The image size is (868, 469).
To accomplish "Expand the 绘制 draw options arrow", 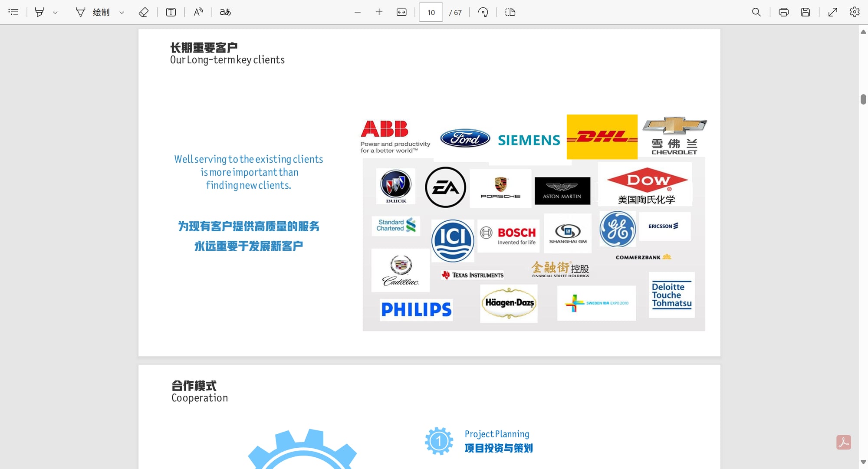I will click(122, 13).
